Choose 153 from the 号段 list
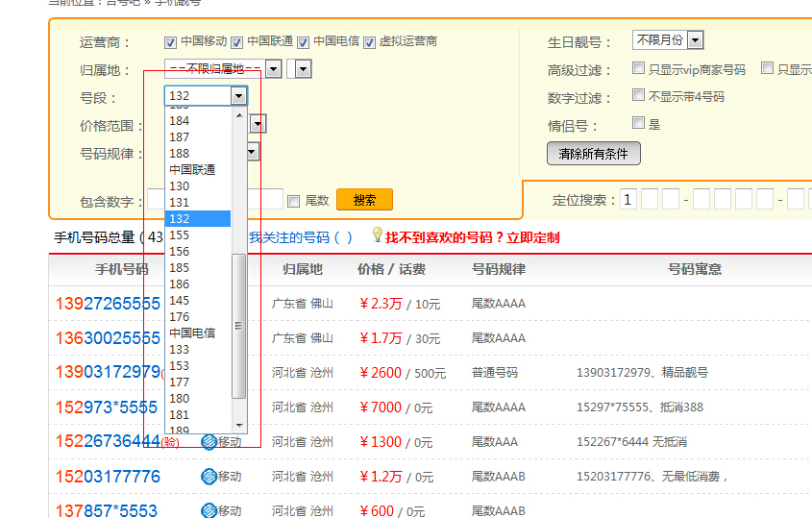This screenshot has width=812, height=518. tap(198, 366)
